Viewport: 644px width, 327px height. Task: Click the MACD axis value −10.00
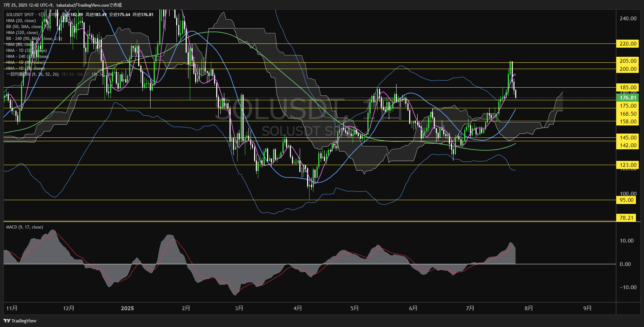pyautogui.click(x=628, y=287)
